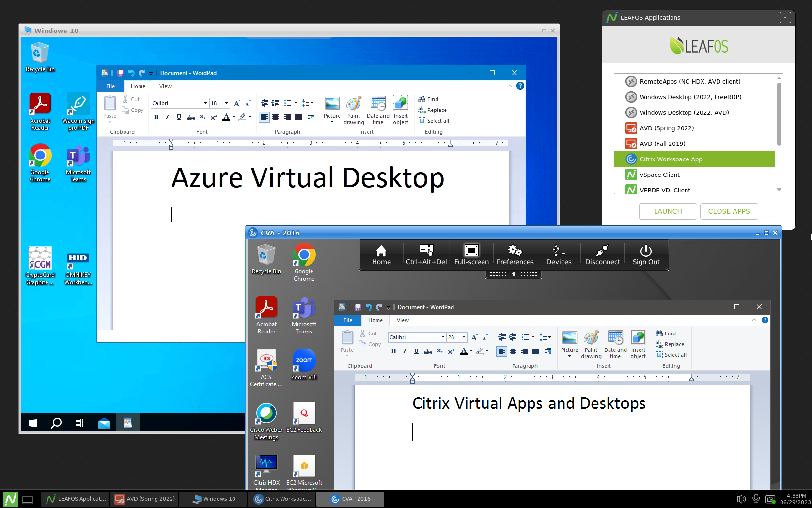Click Home in Citrix toolbar

pos(381,255)
